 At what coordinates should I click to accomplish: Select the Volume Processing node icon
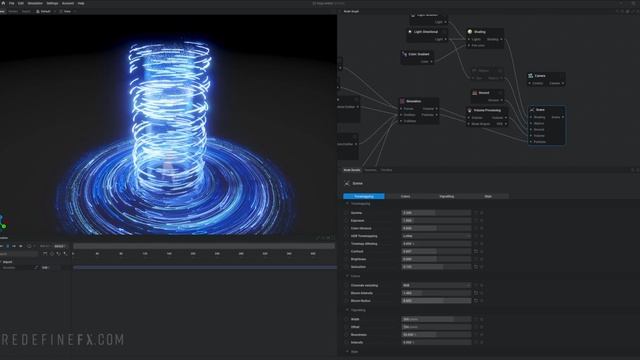click(470, 110)
